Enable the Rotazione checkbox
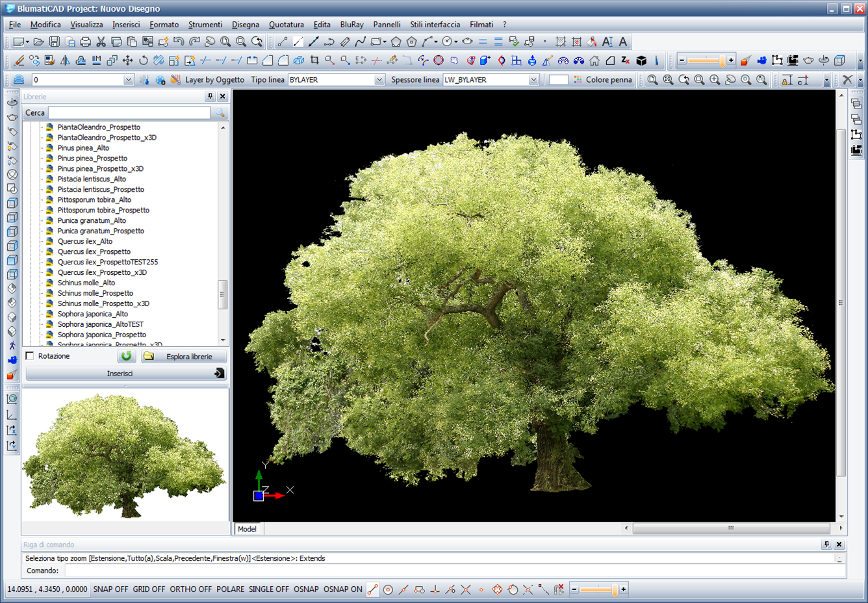 tap(30, 356)
